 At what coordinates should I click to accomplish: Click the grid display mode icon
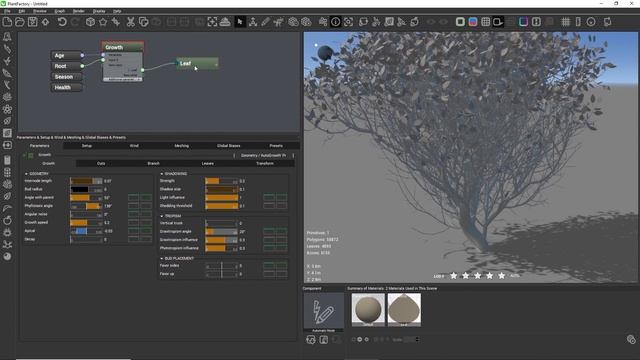click(485, 22)
